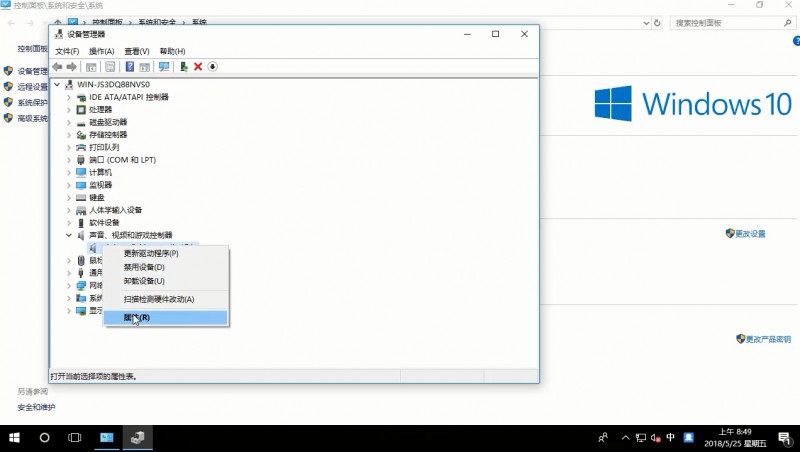The image size is (800, 452).
Task: Switch to the Device Manager taskbar button
Action: click(137, 438)
